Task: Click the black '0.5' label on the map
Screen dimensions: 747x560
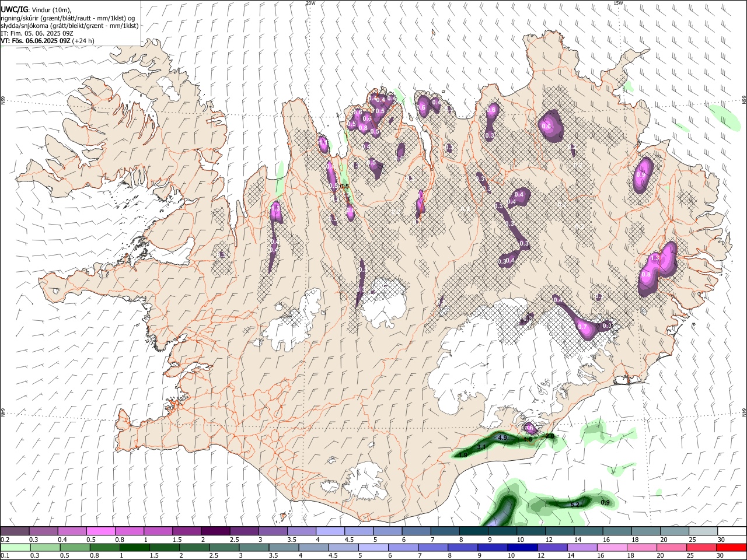Action: 344,186
